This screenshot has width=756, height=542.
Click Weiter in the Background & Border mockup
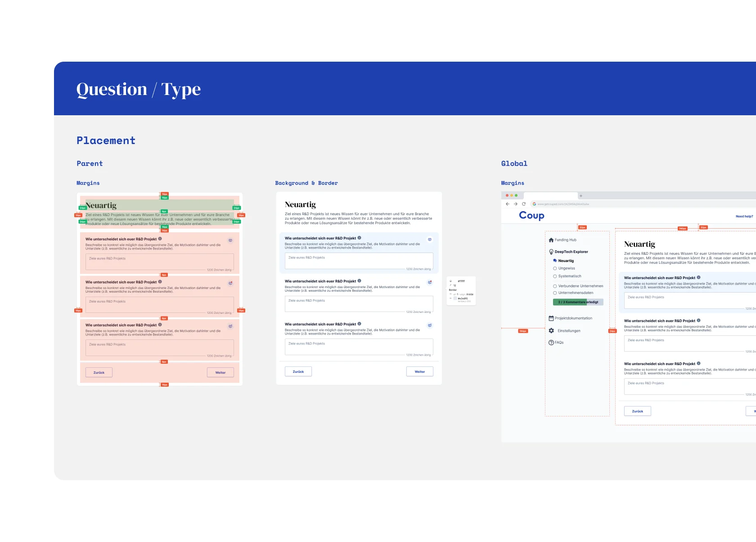[x=420, y=371]
